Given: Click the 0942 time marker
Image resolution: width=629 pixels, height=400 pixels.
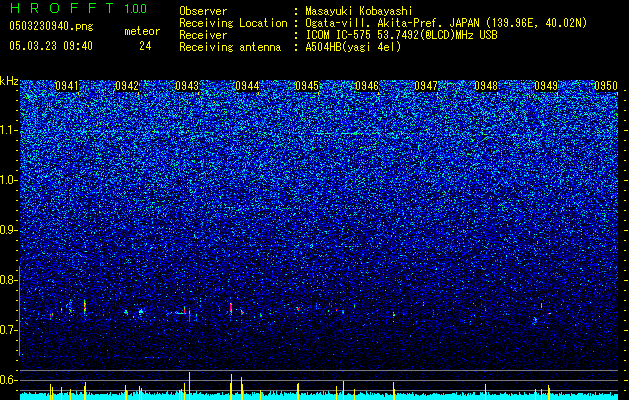Looking at the screenshot, I should click(x=127, y=86).
